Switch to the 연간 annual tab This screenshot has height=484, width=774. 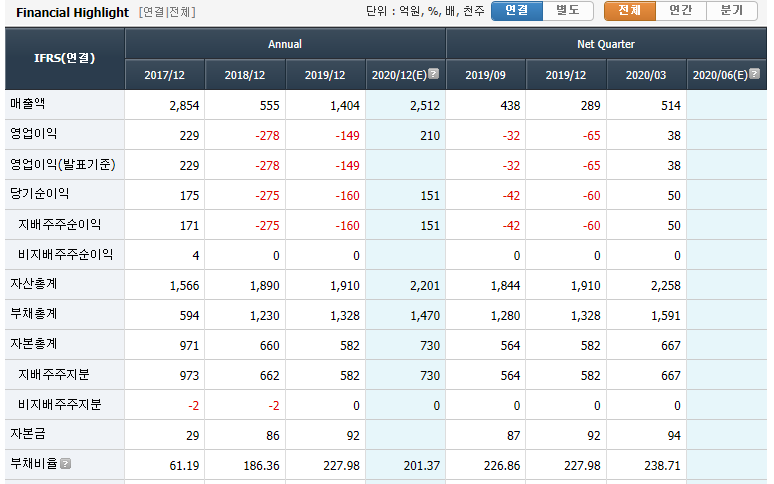681,10
